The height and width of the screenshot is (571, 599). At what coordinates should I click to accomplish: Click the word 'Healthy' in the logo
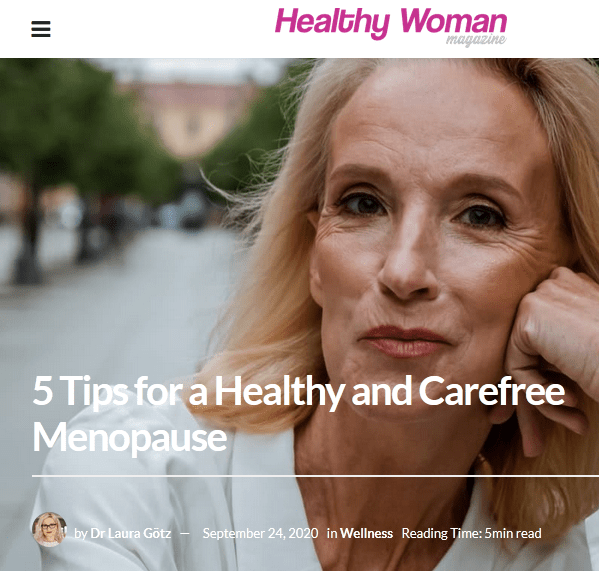332,23
